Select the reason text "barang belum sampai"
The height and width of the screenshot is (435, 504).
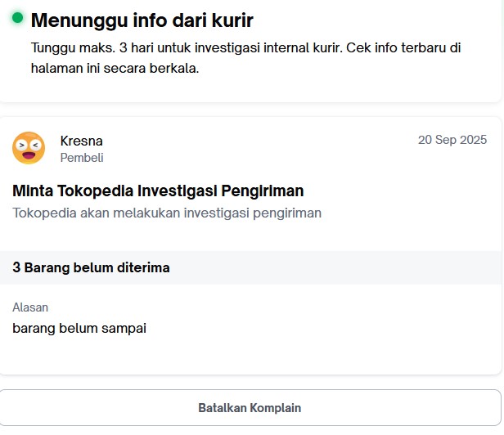tap(79, 328)
